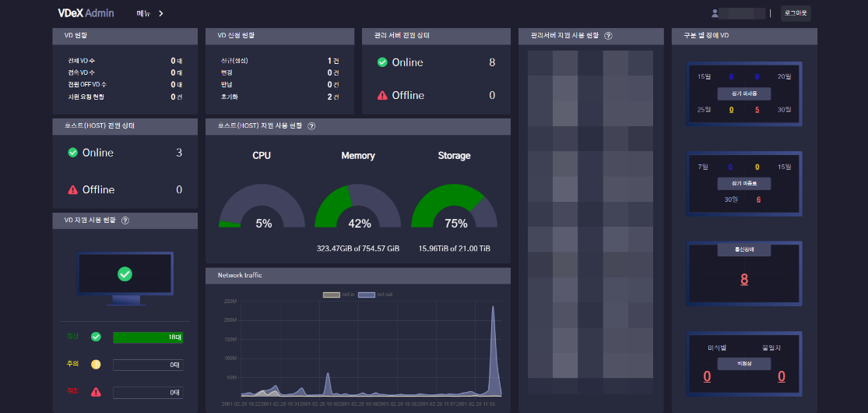Click red Offline warning icon under 관리 서버 전원 상태
Viewport: 868px width, 413px height.
coord(382,95)
